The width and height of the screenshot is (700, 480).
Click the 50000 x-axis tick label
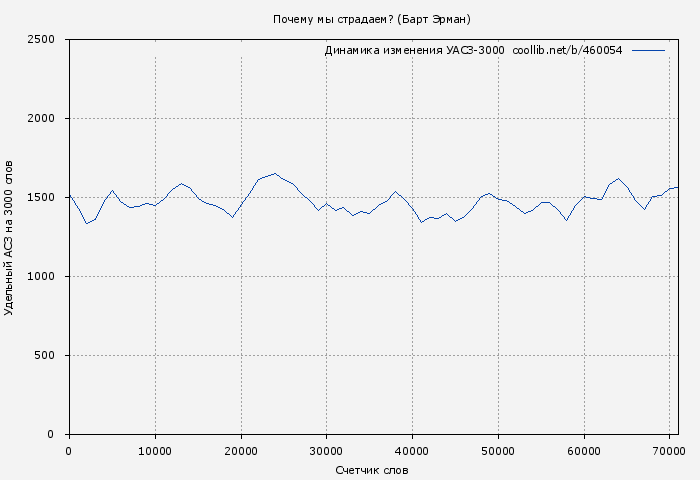498,451
